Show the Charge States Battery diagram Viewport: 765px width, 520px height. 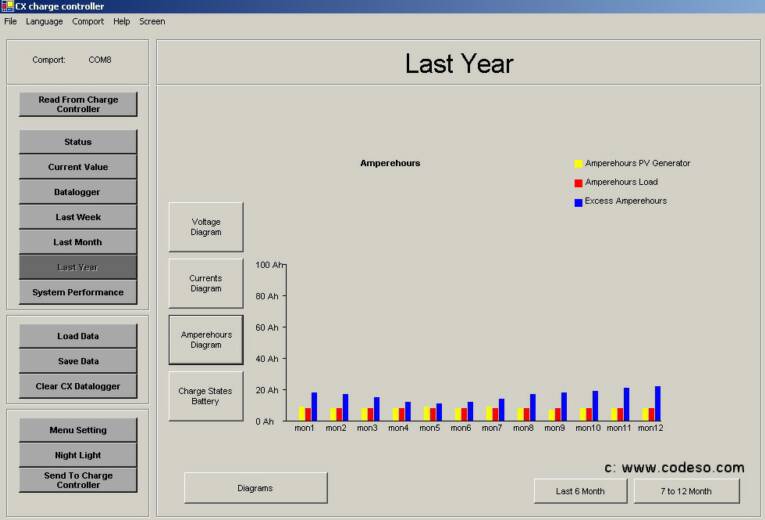point(206,396)
